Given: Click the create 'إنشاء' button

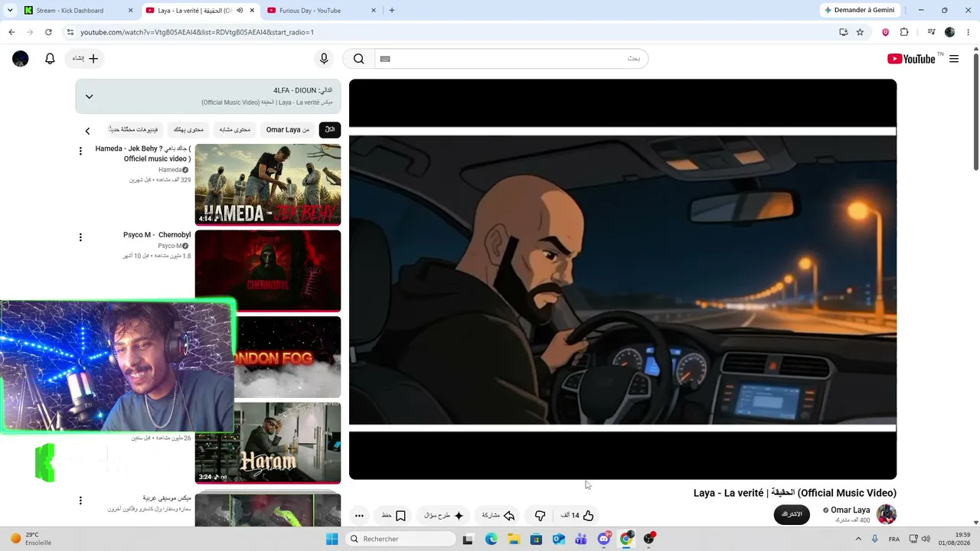Looking at the screenshot, I should pyautogui.click(x=85, y=59).
